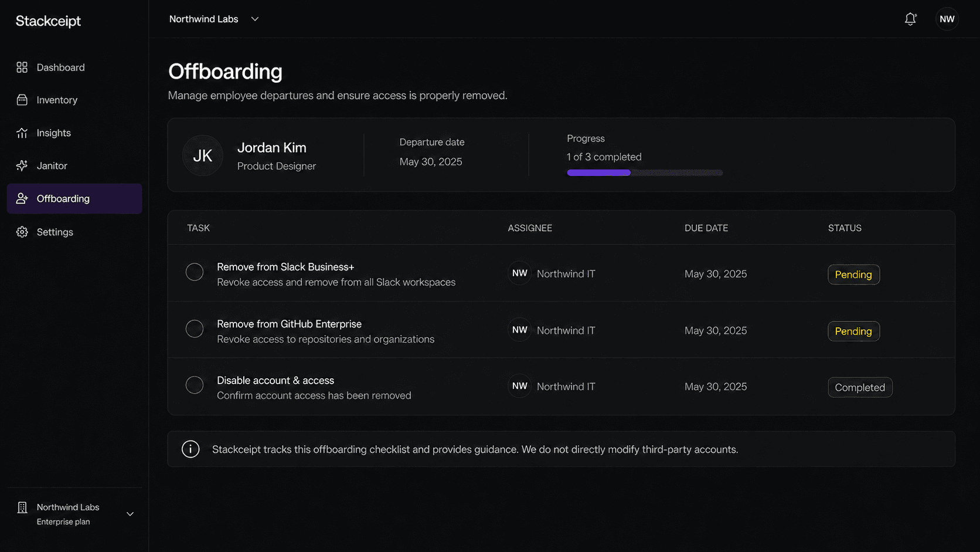The image size is (980, 552).
Task: Go to Dashboard in the sidebar
Action: point(74,67)
